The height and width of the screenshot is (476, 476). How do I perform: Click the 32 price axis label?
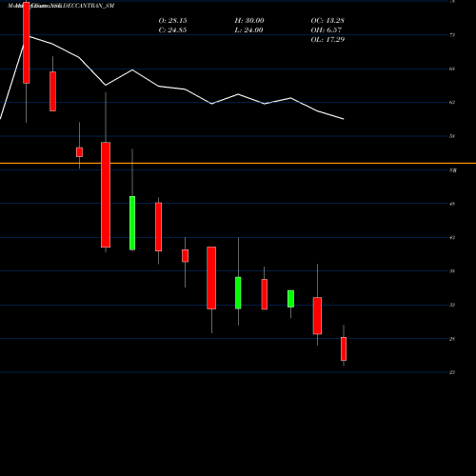452,305
